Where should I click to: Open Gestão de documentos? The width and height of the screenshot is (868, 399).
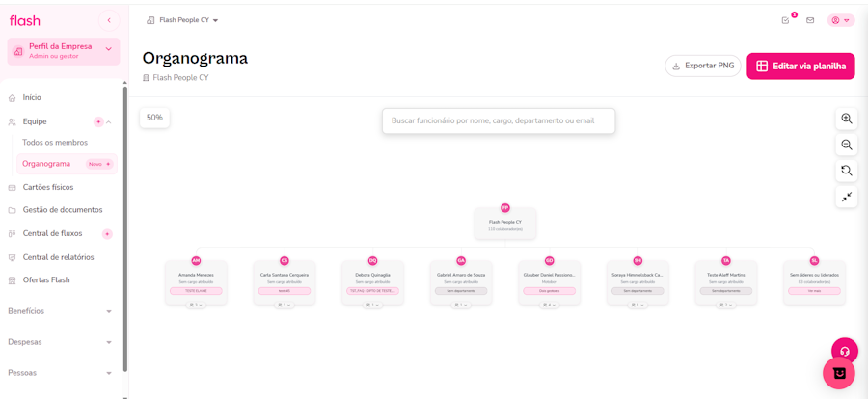tap(63, 210)
